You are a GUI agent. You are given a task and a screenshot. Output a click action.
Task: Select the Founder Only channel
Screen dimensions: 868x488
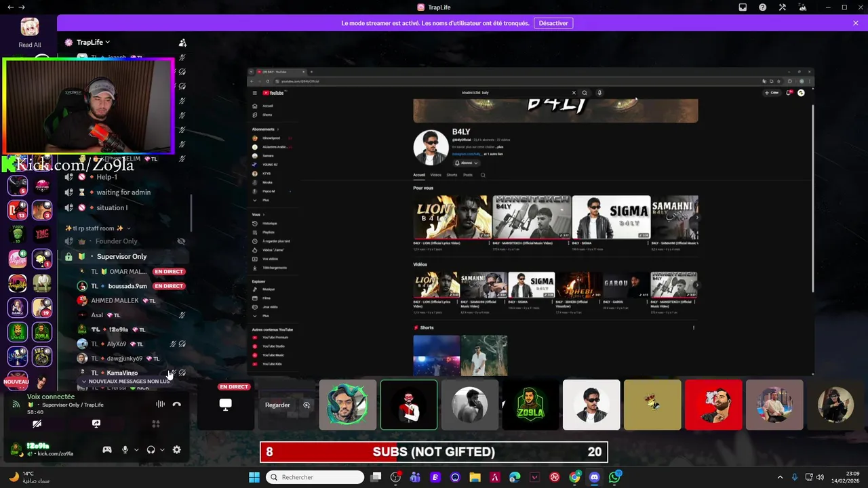(x=117, y=241)
